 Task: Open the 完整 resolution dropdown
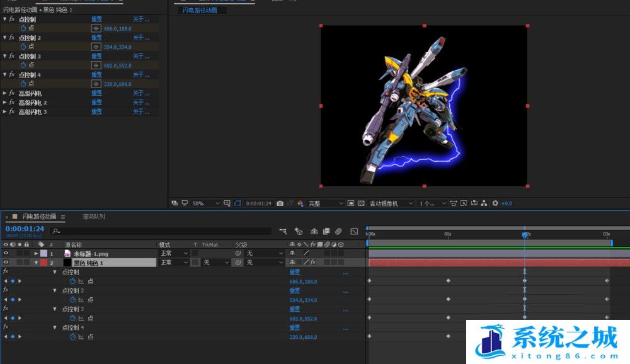[x=326, y=203]
